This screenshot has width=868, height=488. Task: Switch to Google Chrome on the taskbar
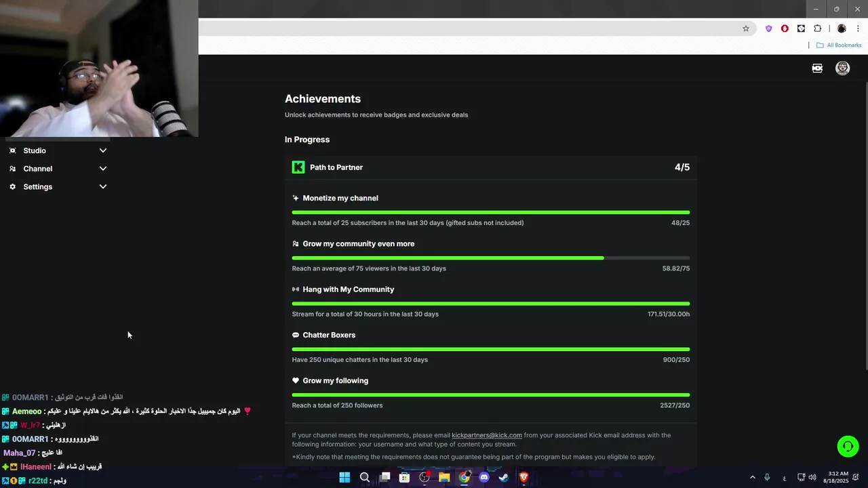coord(464,477)
